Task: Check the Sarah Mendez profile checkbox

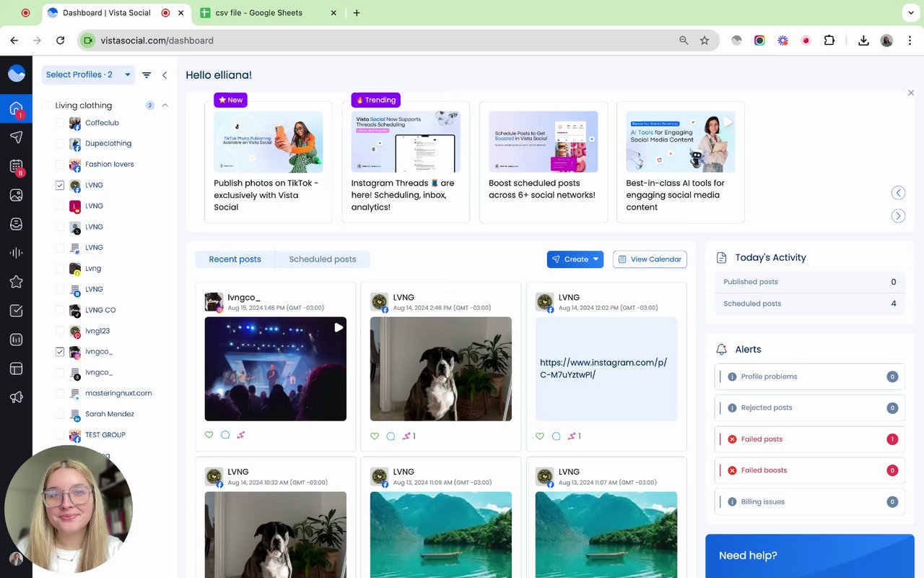Action: pyautogui.click(x=60, y=415)
